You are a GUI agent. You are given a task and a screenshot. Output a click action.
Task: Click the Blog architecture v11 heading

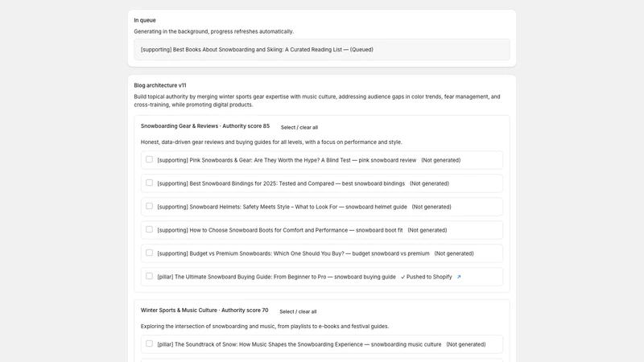tap(159, 85)
